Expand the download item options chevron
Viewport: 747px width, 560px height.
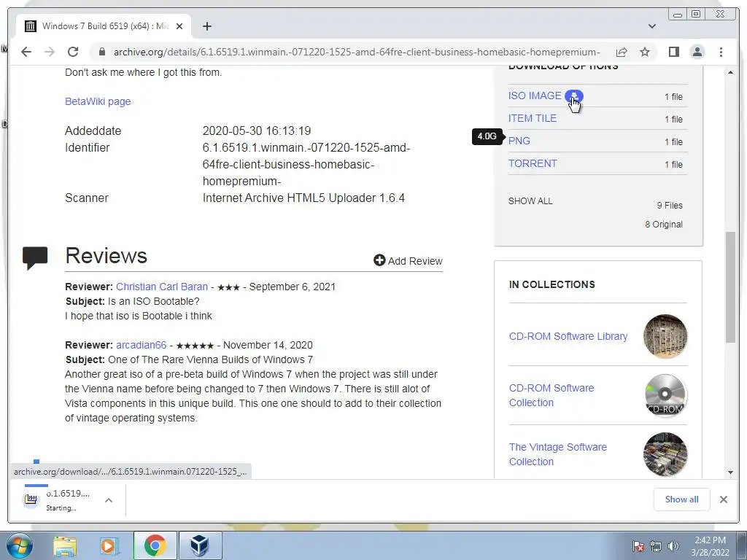[109, 500]
